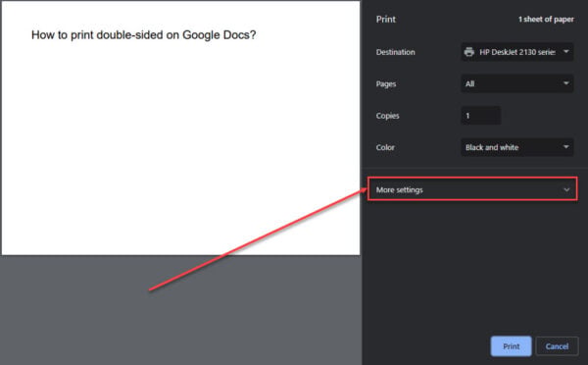Open the Destination printer dropdown
This screenshot has height=365, width=588.
[517, 52]
